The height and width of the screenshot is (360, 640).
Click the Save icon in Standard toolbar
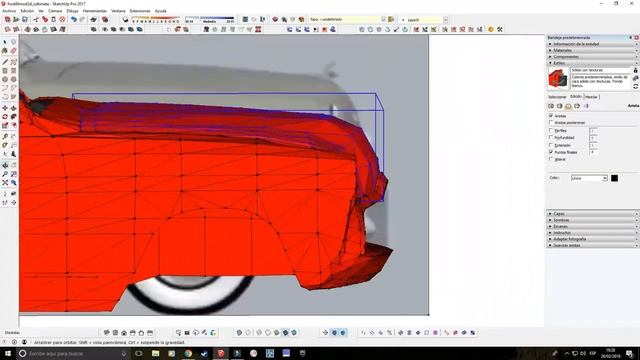[25, 19]
